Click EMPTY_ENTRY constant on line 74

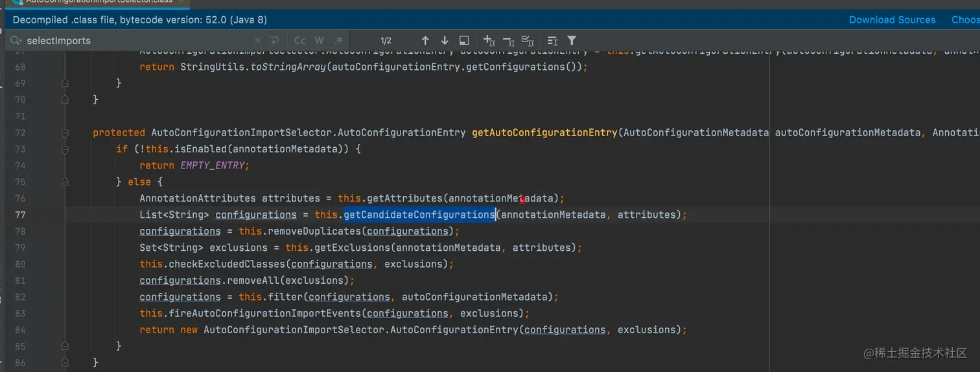tap(213, 165)
